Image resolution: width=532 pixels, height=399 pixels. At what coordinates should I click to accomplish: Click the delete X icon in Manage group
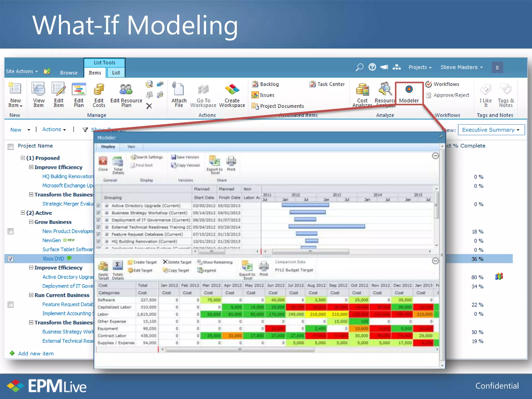click(149, 106)
